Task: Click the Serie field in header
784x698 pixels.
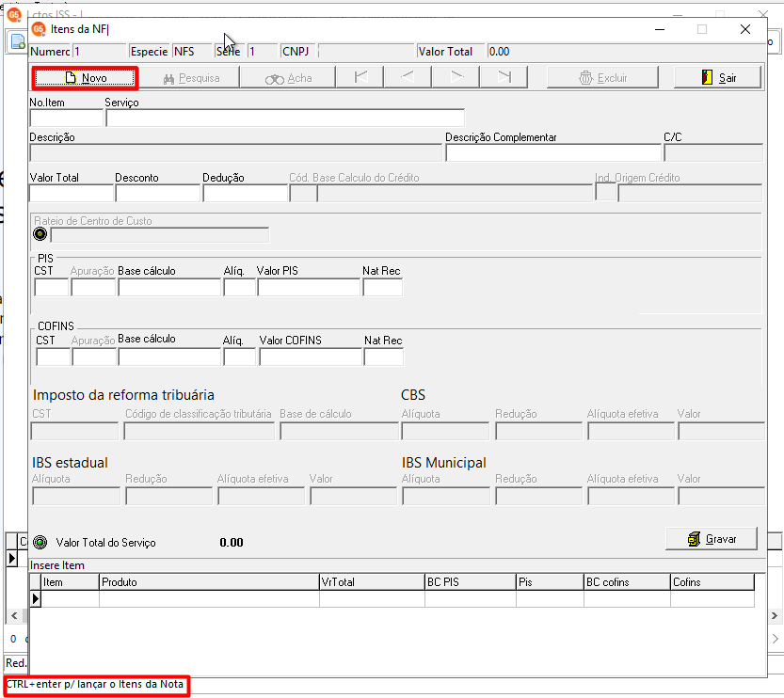Action: coord(263,52)
